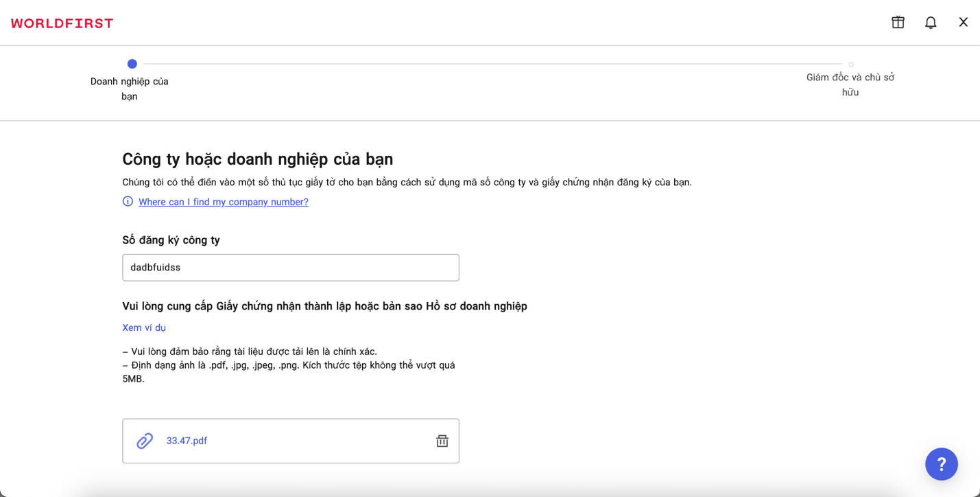Click the 'Xem ví dụ' link
The image size is (980, 497).
[144, 327]
